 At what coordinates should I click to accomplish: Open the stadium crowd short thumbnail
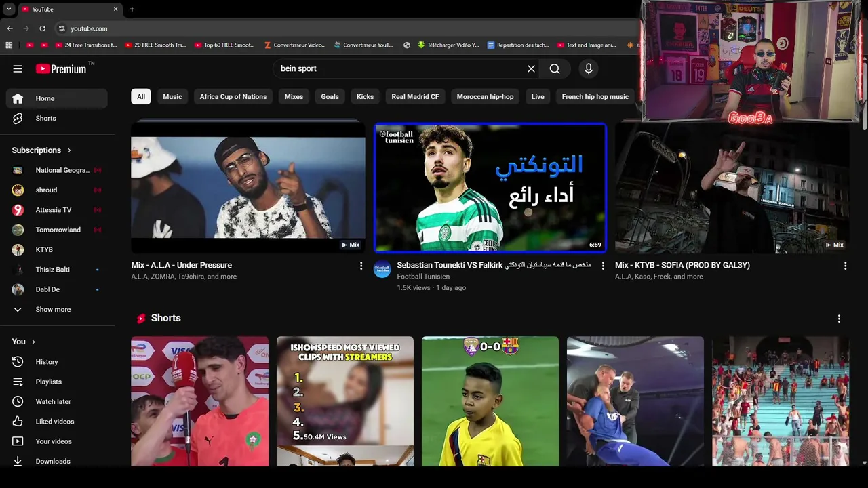coord(781,401)
